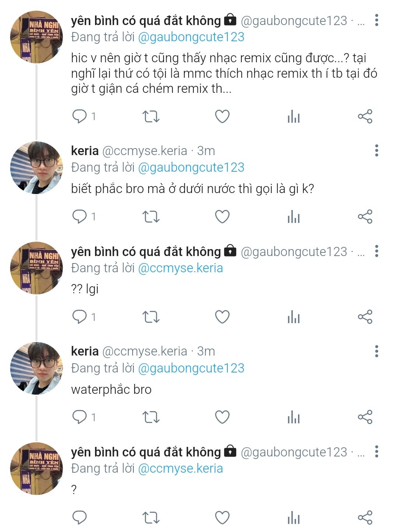Open more options on the top tweet
The height and width of the screenshot is (532, 398).
[x=376, y=20]
